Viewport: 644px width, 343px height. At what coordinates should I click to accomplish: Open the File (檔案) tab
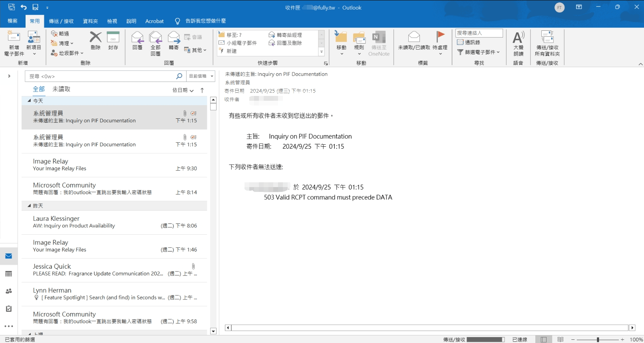click(12, 21)
